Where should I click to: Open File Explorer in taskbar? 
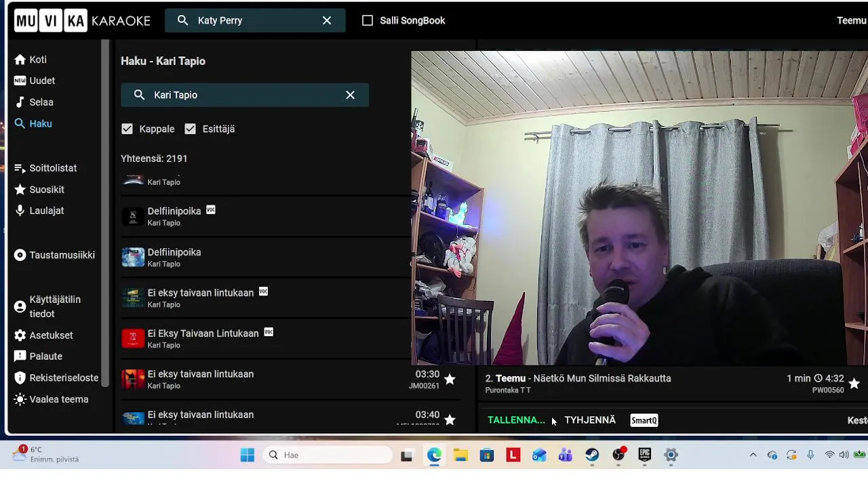[460, 455]
